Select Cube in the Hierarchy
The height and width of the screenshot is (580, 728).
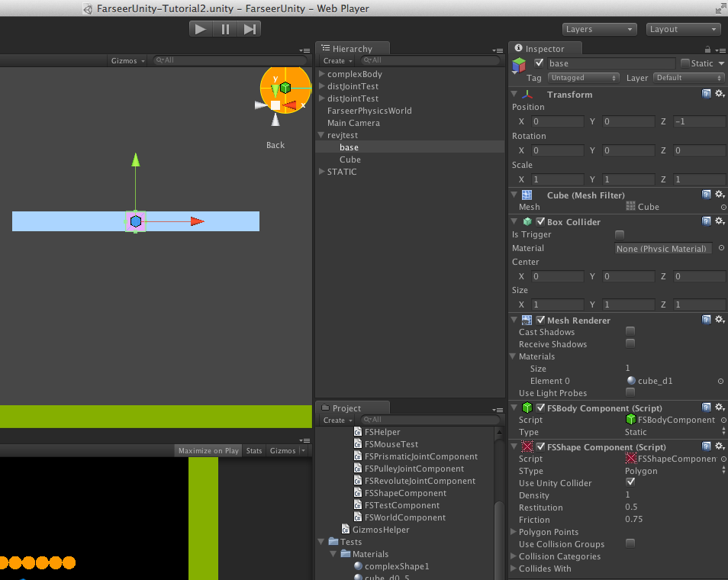[x=350, y=159]
